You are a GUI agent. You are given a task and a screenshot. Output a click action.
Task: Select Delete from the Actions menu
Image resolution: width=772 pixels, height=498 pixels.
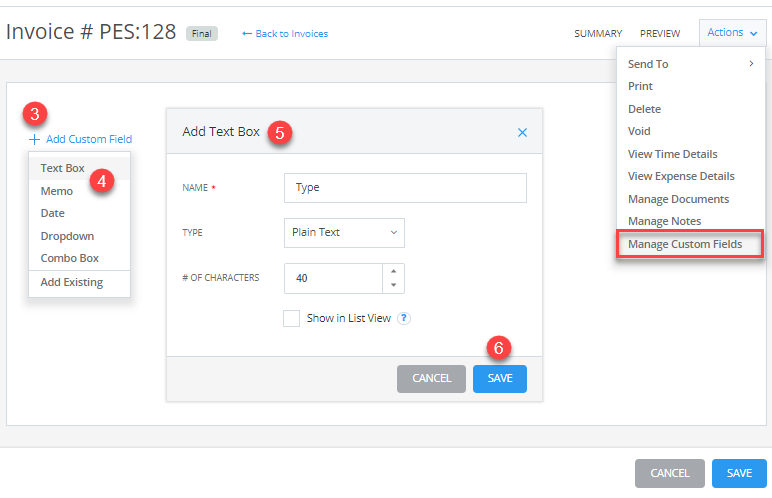pyautogui.click(x=691, y=109)
